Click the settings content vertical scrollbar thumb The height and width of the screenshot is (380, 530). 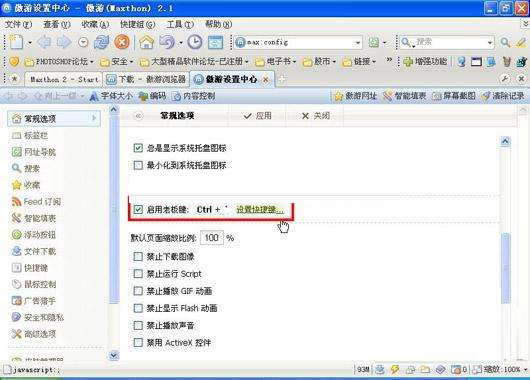(x=505, y=268)
